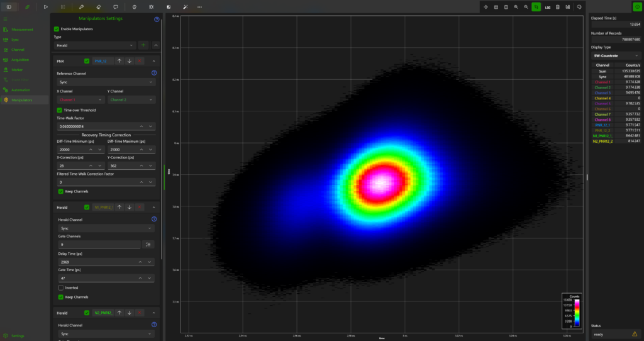The height and width of the screenshot is (341, 644).
Task: Collapse all manipulators chevron beside plus
Action: [x=156, y=45]
